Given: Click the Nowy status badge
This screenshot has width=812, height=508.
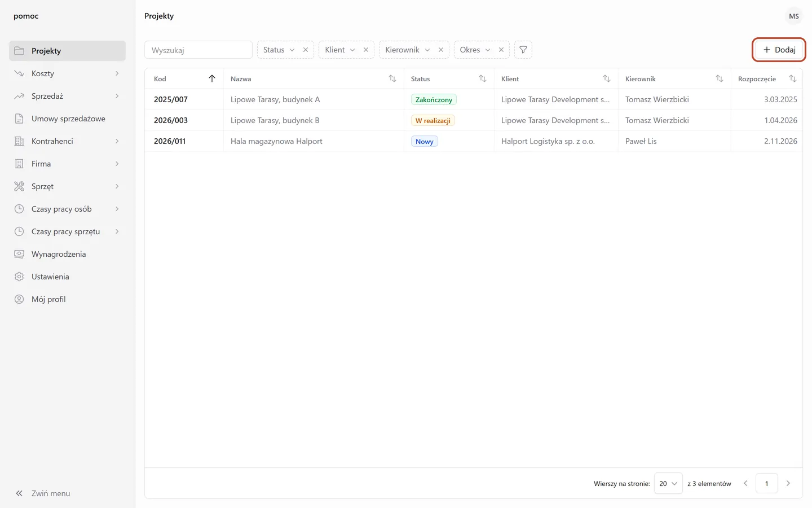Looking at the screenshot, I should pyautogui.click(x=425, y=142).
